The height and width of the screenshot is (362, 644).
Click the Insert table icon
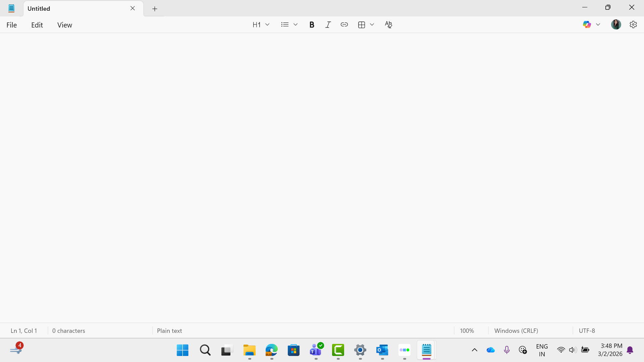point(362,24)
